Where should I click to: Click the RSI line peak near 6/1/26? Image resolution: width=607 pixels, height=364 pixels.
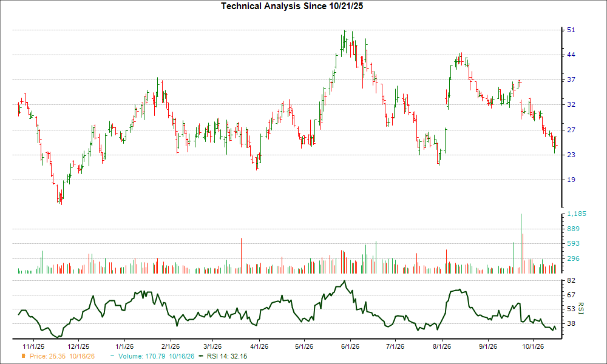345,281
